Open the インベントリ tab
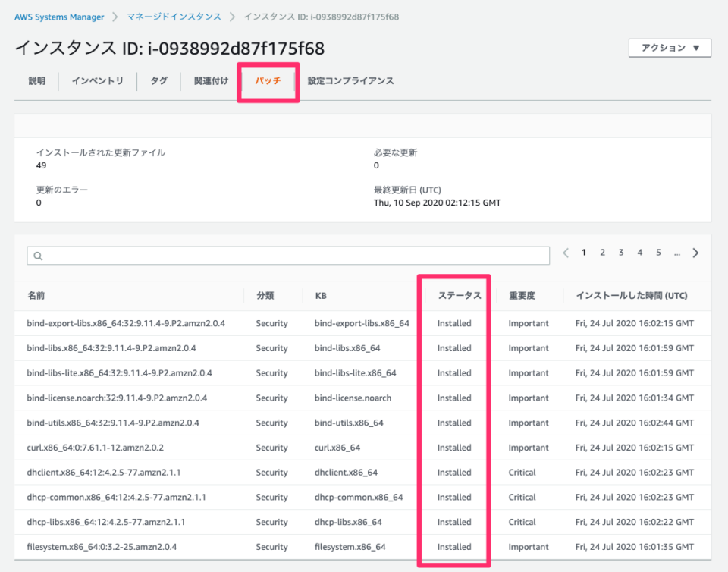 97,81
